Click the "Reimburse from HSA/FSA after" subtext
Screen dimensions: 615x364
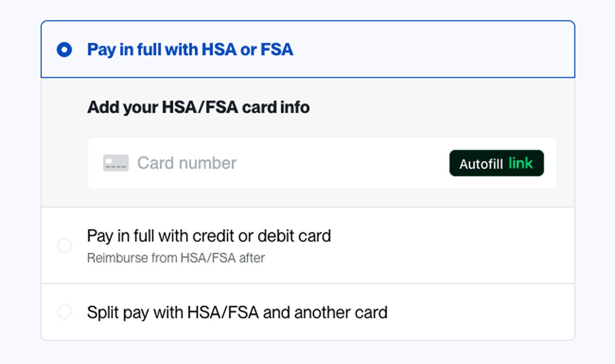(176, 258)
